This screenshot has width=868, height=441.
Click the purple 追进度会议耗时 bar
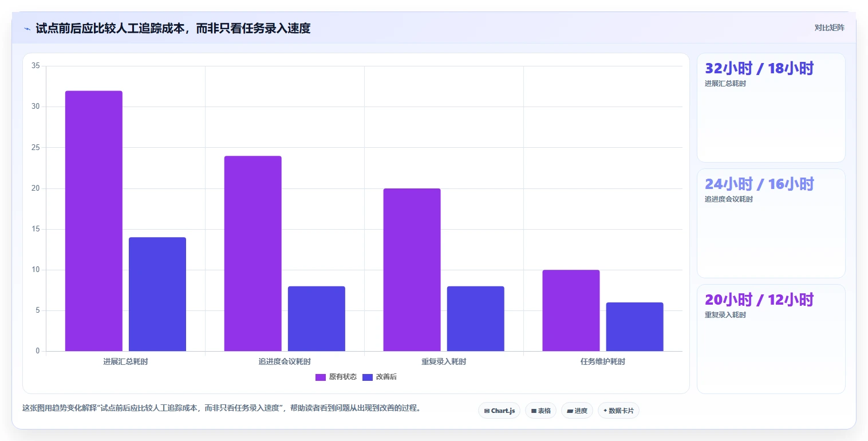253,254
